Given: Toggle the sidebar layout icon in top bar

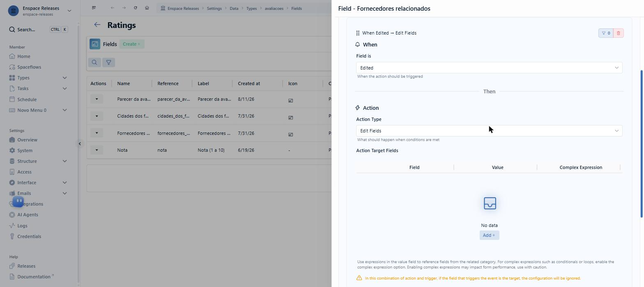Looking at the screenshot, I should click(94, 8).
